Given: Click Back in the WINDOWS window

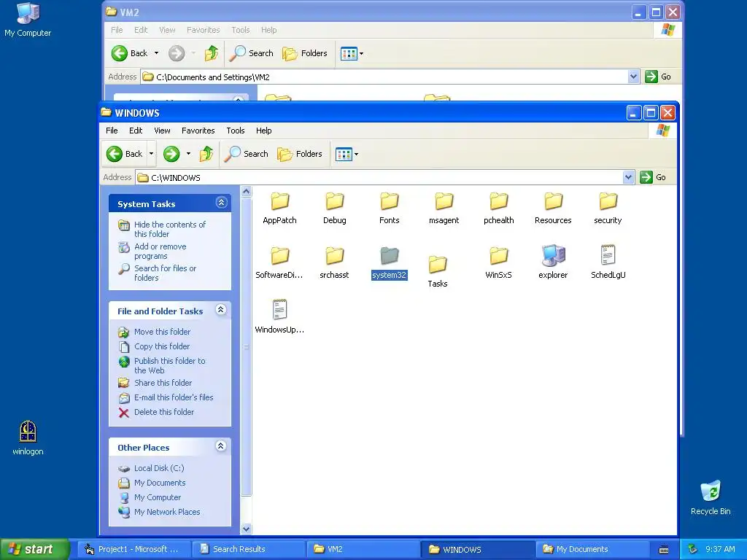Looking at the screenshot, I should [x=125, y=154].
